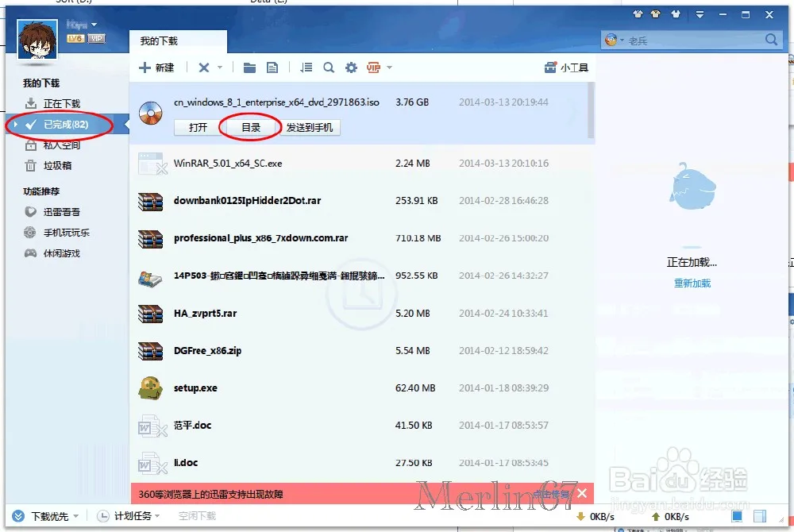794x532 pixels.
Task: Open the 下载优先 dropdown in status bar
Action: [x=45, y=515]
